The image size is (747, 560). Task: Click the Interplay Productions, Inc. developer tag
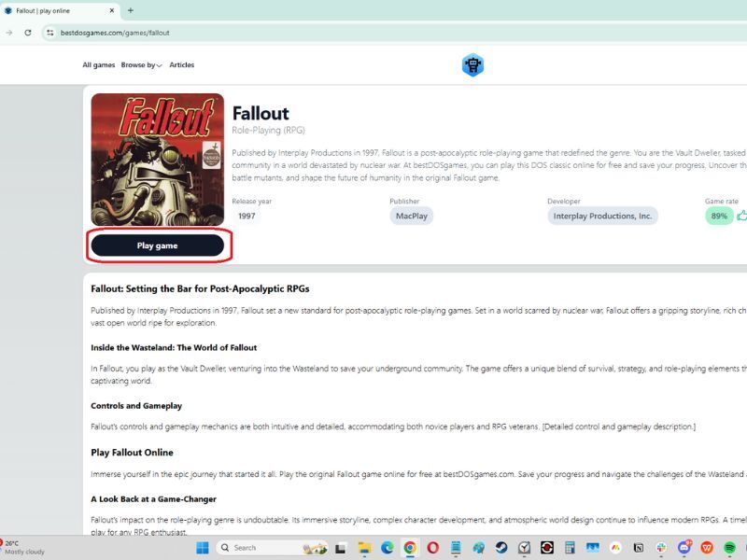click(x=602, y=216)
